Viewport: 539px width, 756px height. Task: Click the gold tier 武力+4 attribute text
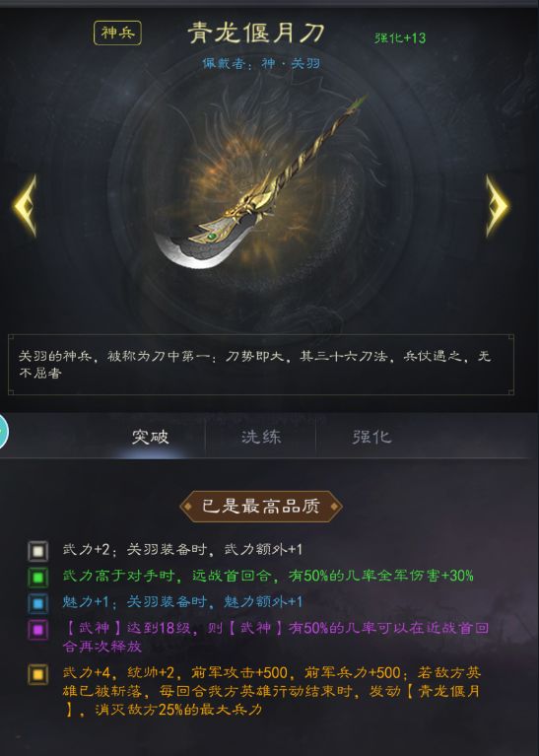click(x=271, y=691)
